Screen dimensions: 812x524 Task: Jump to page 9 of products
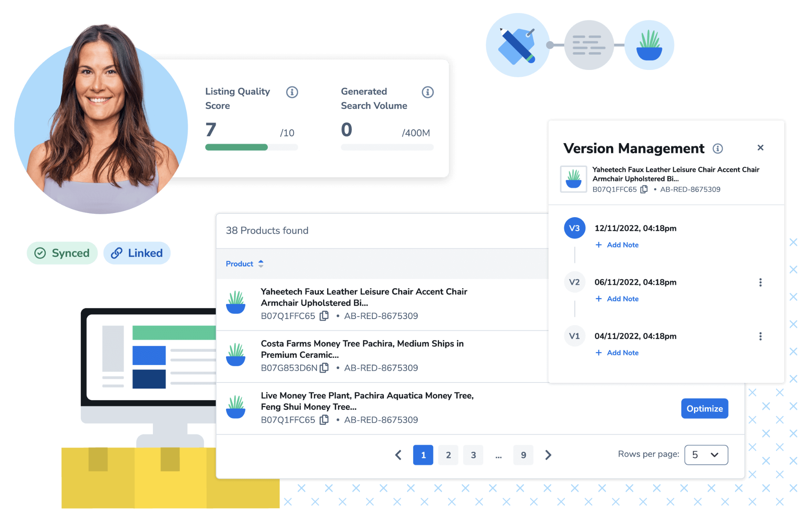coord(523,455)
